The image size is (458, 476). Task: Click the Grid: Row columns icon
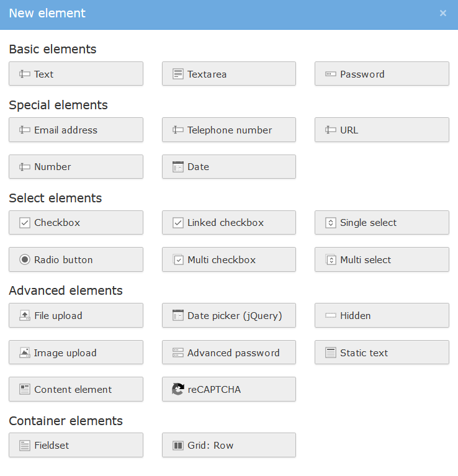[x=178, y=446]
